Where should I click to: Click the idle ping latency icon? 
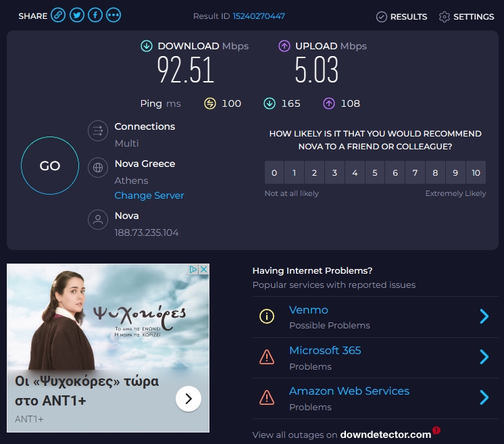[x=210, y=103]
